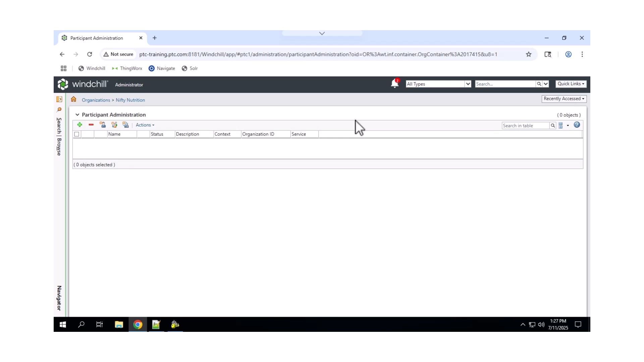Open the Navigate bookmark
This screenshot has width=644, height=362.
tap(162, 68)
